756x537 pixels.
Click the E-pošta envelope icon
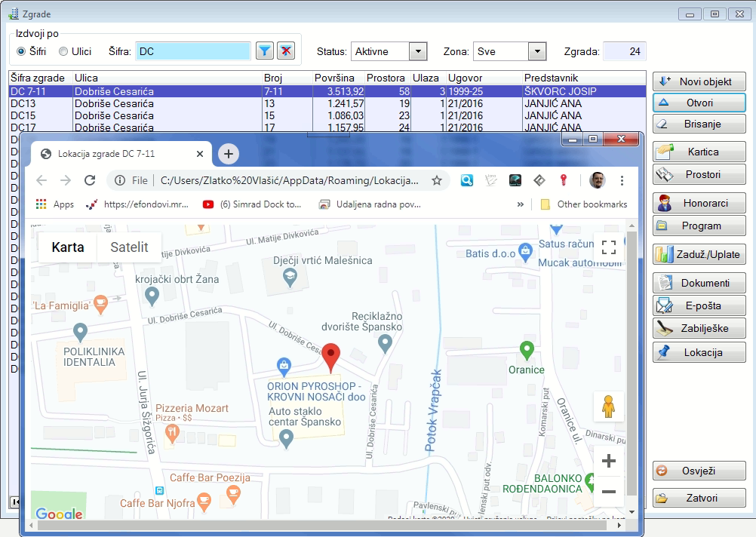pyautogui.click(x=665, y=305)
